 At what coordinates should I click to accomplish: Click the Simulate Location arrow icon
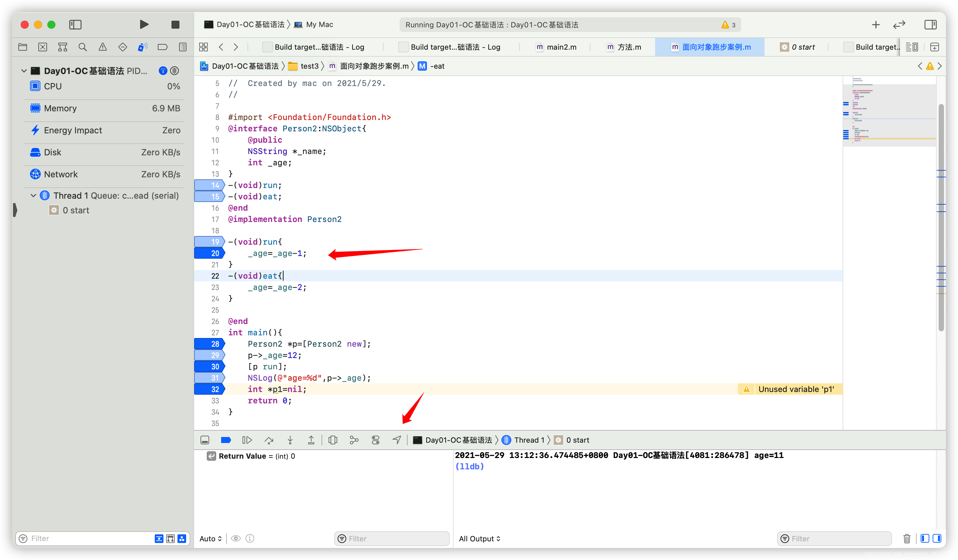tap(397, 440)
